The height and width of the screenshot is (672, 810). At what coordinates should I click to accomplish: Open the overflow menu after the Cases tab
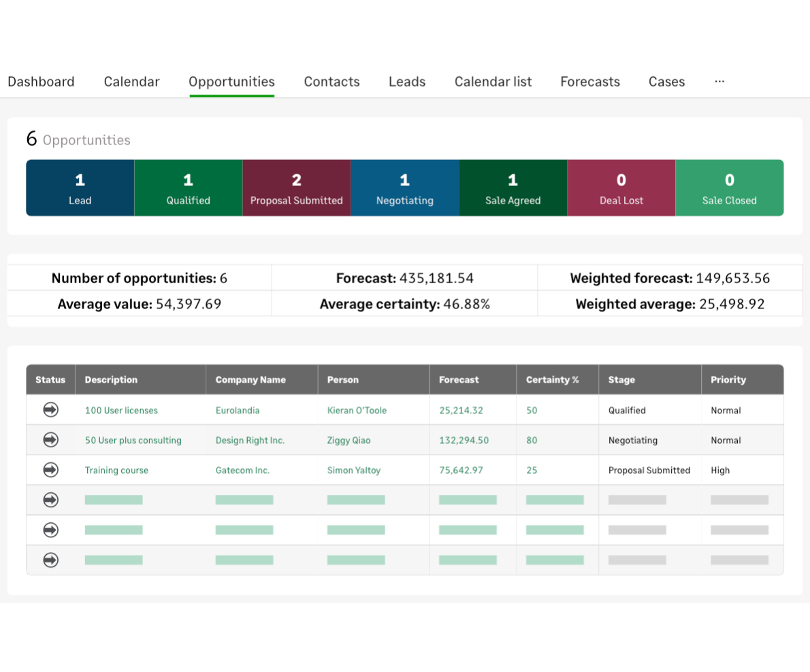pos(719,82)
